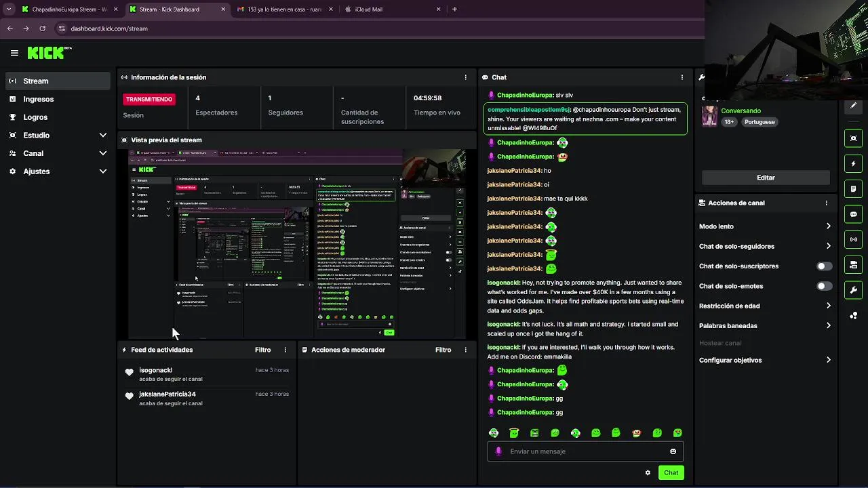
Task: Click Hostear canal option
Action: pyautogui.click(x=720, y=343)
